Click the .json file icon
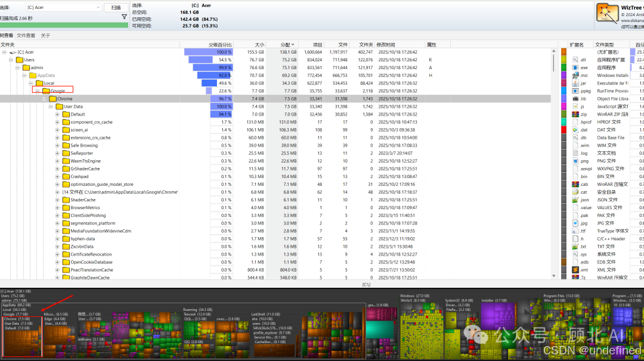Image resolution: width=644 pixels, height=361 pixels. (575, 200)
